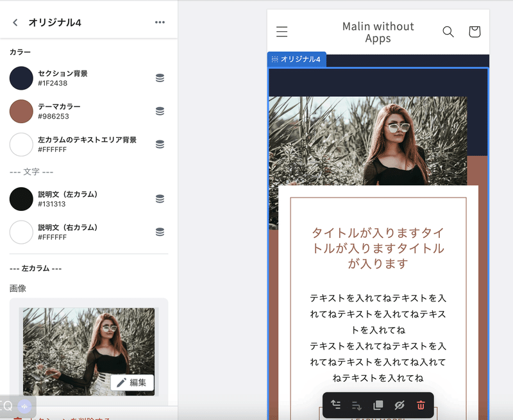Go back from the オリジナル4 settings panel

pyautogui.click(x=15, y=22)
